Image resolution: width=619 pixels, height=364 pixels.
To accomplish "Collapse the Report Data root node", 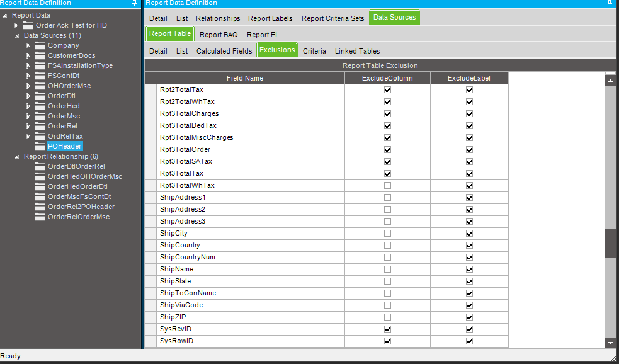I will click(x=5, y=15).
